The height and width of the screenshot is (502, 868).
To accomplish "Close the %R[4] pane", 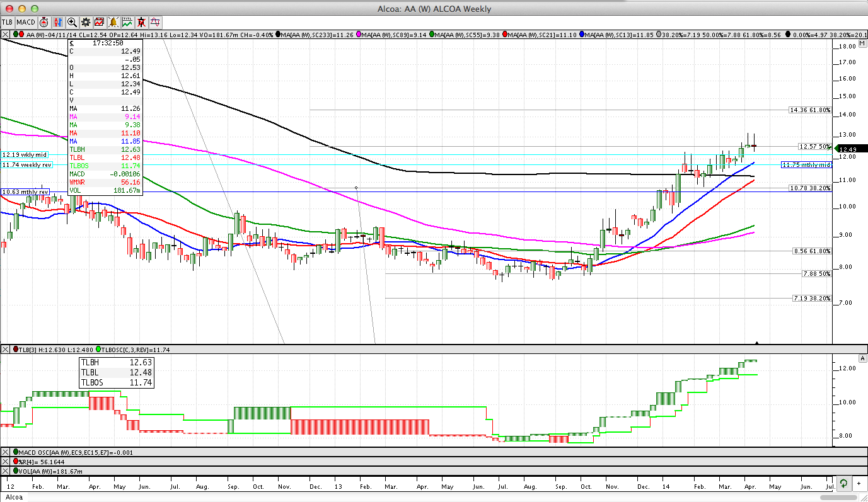I will pos(5,462).
